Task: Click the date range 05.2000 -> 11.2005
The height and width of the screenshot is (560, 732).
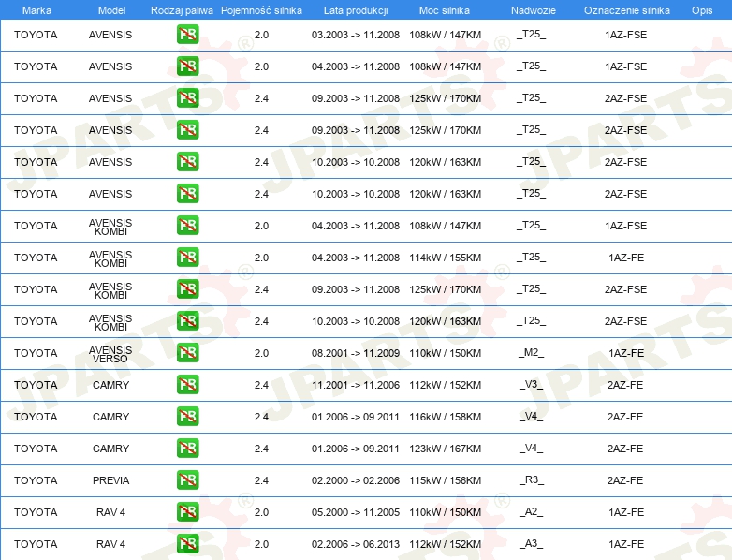Action: (x=356, y=512)
